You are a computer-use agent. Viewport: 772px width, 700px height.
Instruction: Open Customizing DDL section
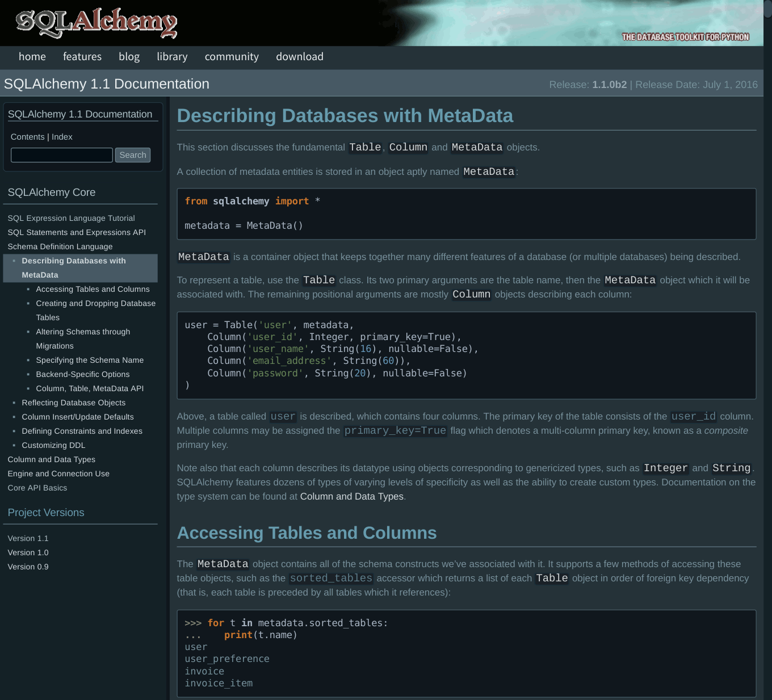[x=53, y=445]
